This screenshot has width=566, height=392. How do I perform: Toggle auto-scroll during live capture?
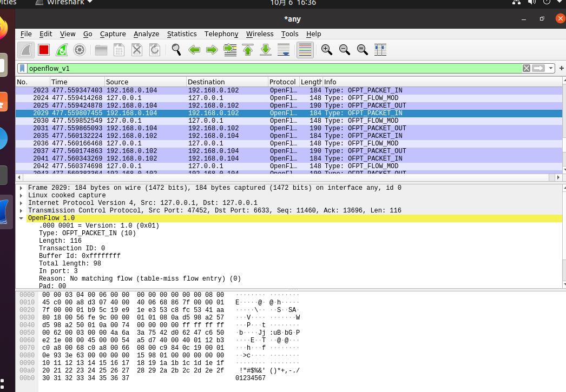click(284, 50)
